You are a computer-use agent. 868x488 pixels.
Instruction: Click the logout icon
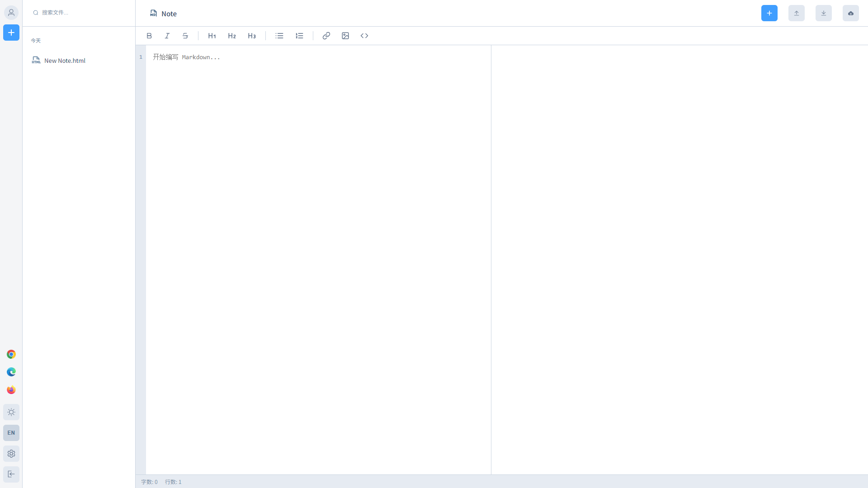(x=11, y=474)
